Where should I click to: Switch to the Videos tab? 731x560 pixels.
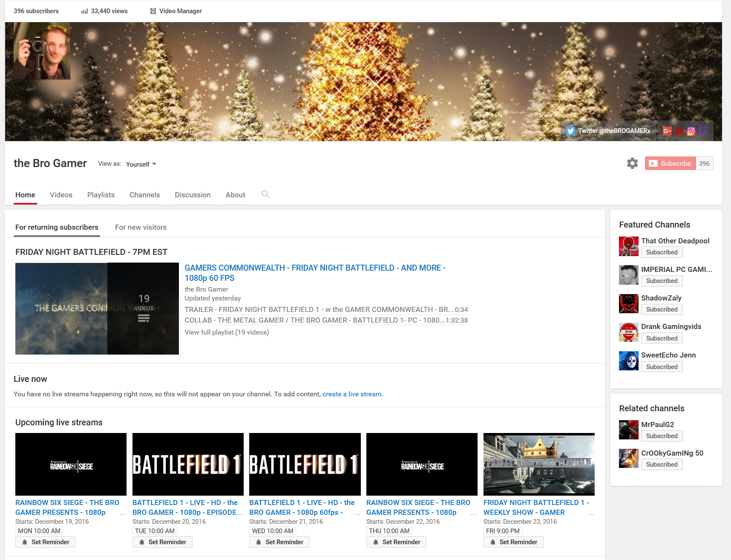tap(61, 195)
